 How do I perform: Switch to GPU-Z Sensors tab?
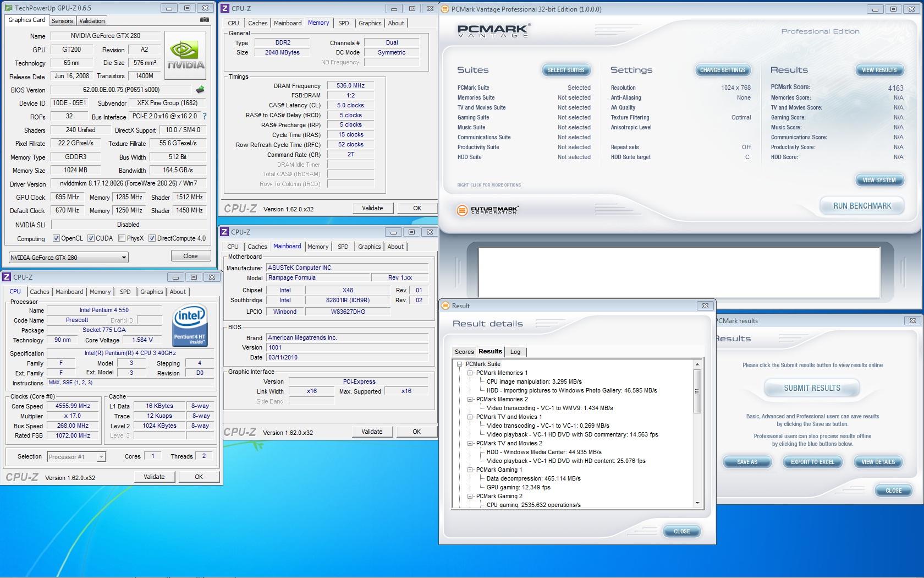(x=62, y=21)
